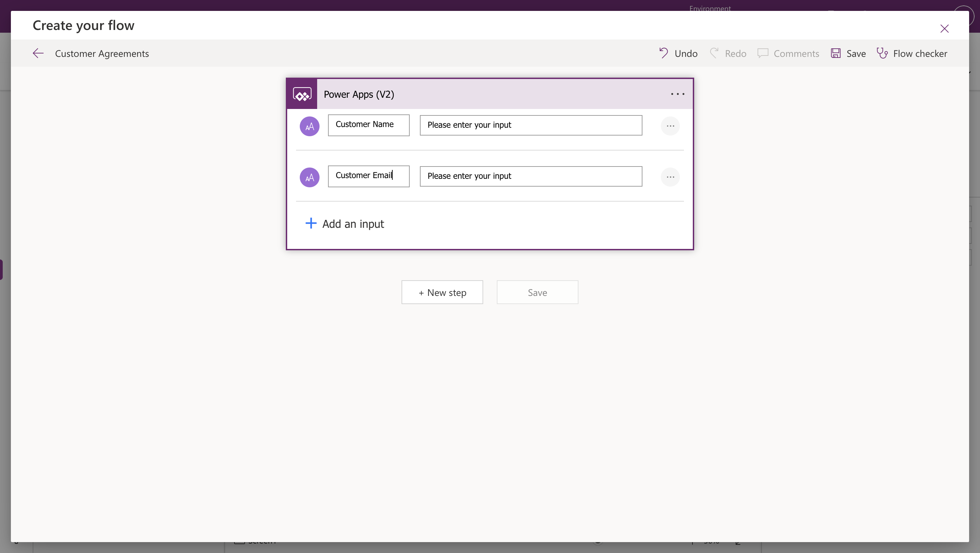The image size is (980, 553).
Task: Click the Redo icon in the toolbar
Action: (715, 53)
